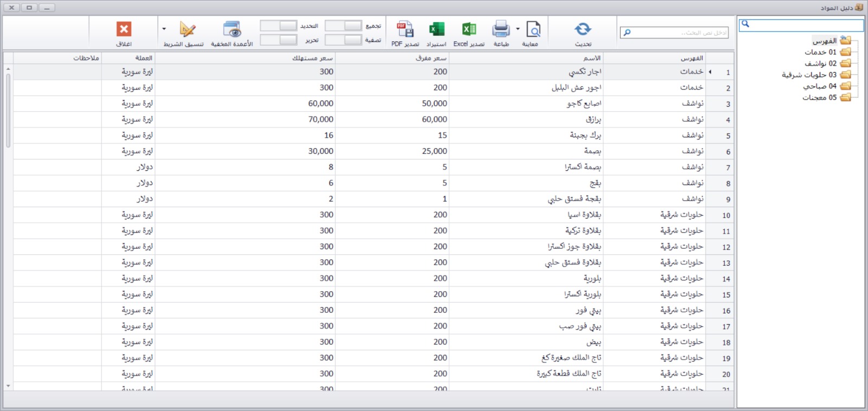Click the اغلاق close button
This screenshot has height=411, width=868.
coord(124,33)
